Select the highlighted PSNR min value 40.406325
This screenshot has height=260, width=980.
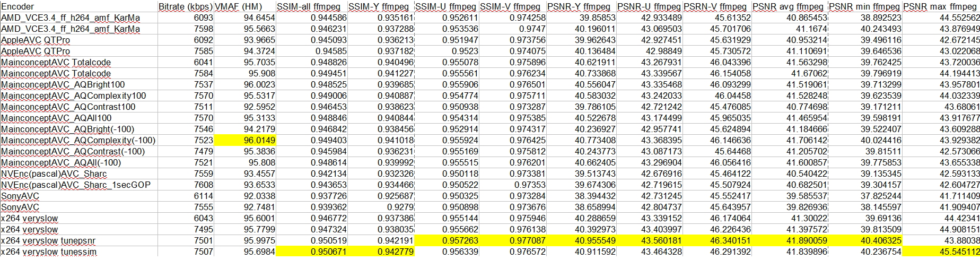865,240
